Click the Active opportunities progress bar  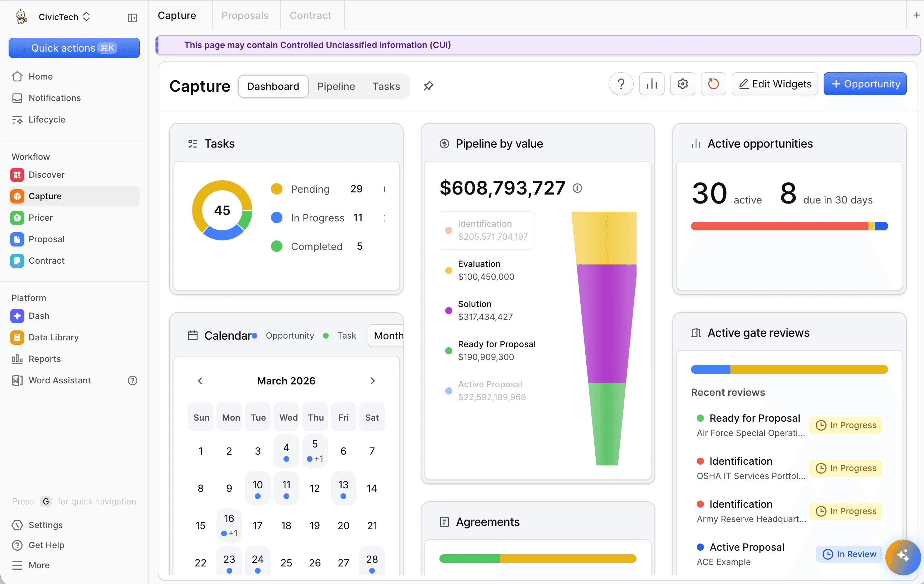tap(789, 226)
